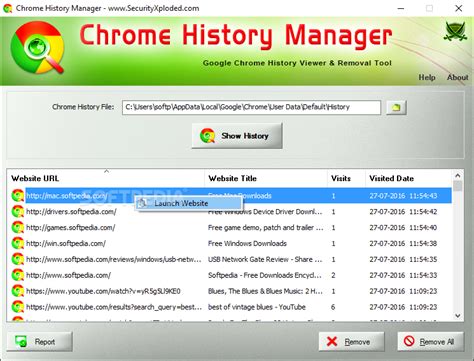
Task: Select the http://drivers.softpedia.com/ URL
Action: pyautogui.click(x=71, y=212)
